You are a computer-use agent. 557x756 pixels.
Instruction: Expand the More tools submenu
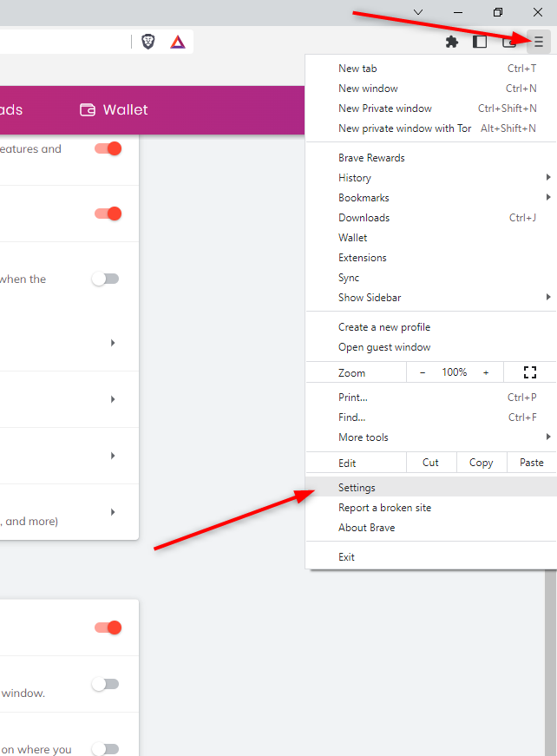(430, 437)
